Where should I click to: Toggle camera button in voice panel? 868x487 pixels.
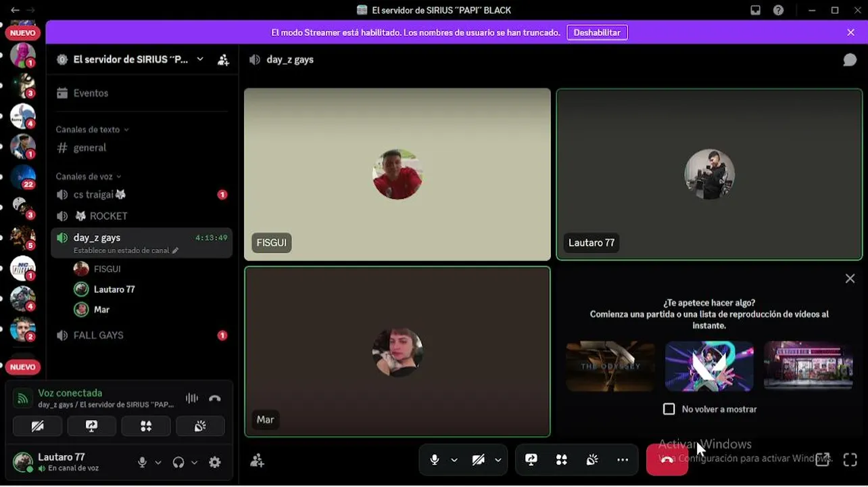click(x=38, y=426)
